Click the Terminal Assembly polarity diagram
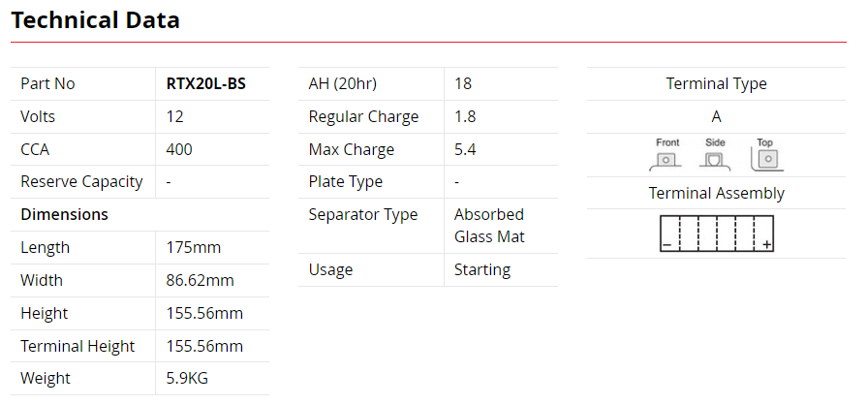Image resolution: width=868 pixels, height=405 pixels. (x=716, y=233)
